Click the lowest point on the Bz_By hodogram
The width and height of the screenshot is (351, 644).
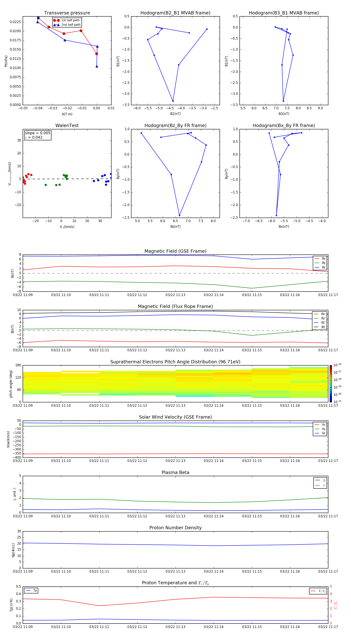(x=179, y=215)
